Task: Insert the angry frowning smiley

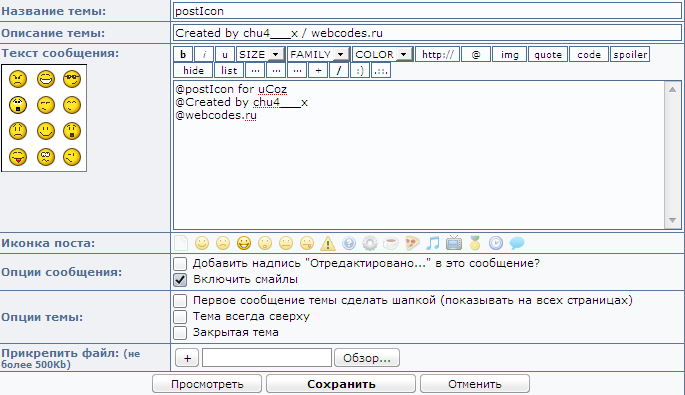Action: click(18, 79)
